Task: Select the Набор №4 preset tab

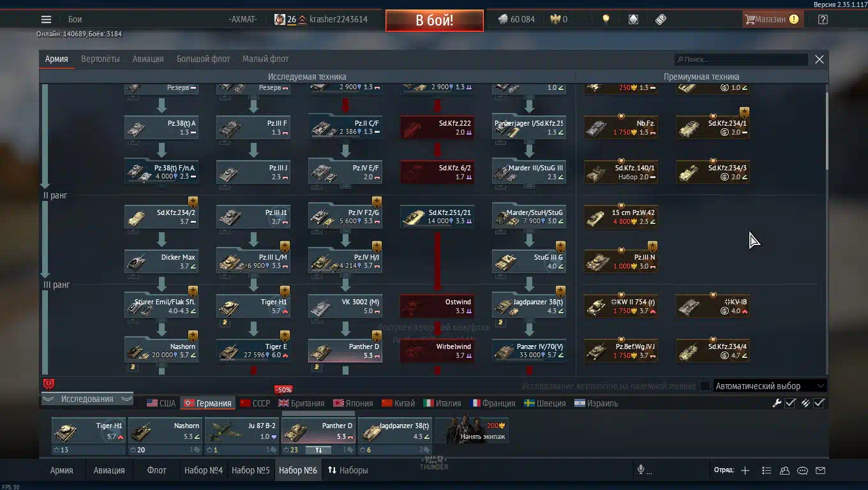Action: pyautogui.click(x=204, y=470)
